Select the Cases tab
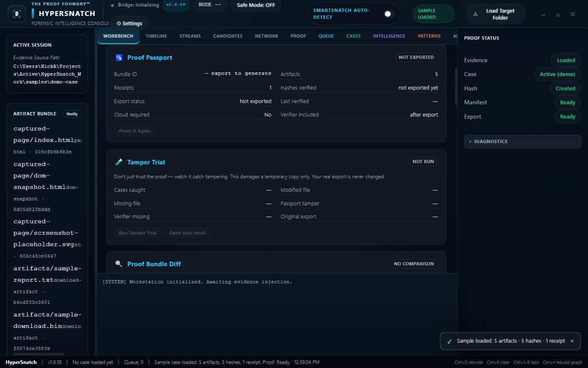Image resolution: width=588 pixels, height=368 pixels. pos(354,36)
